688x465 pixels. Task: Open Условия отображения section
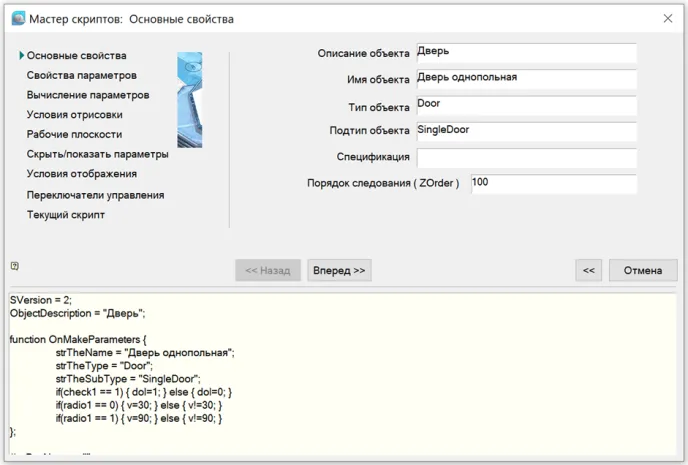click(x=81, y=173)
